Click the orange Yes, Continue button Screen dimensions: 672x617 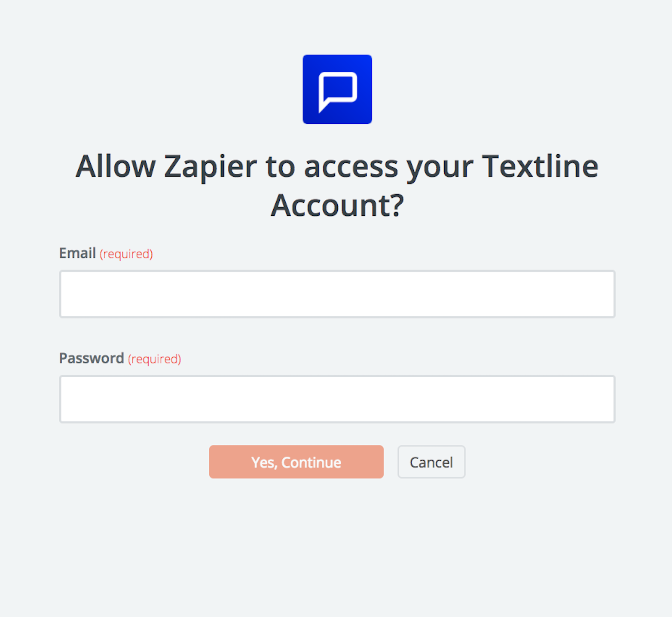tap(296, 462)
